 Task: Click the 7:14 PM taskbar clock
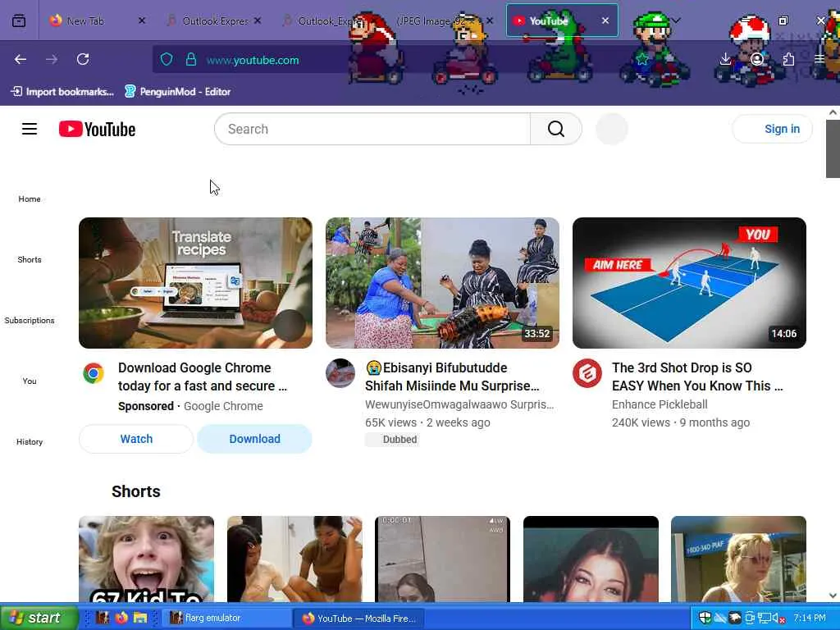(810, 618)
